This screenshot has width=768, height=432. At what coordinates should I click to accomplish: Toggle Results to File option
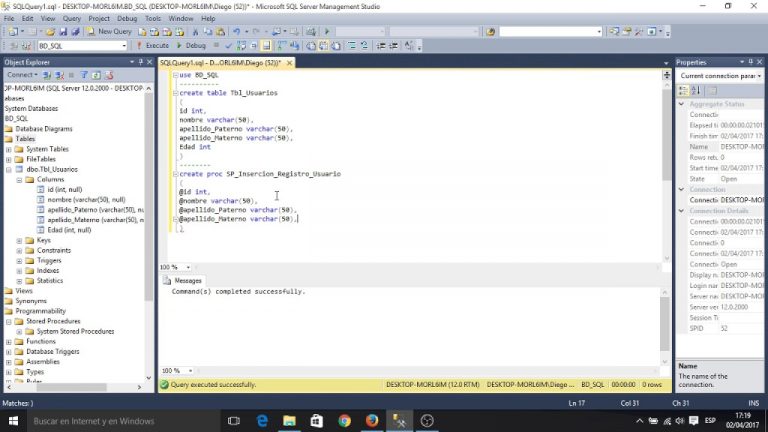tap(336, 46)
